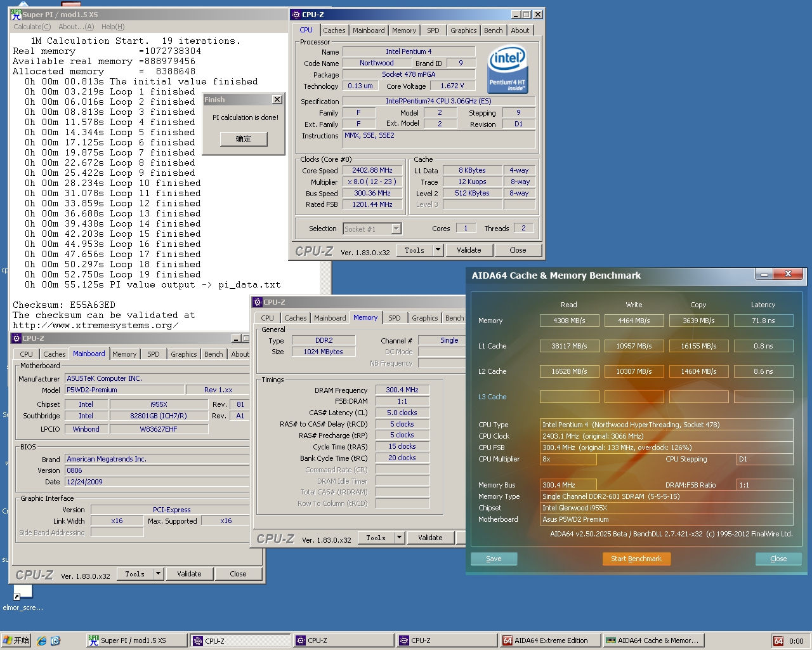Open Calculate(C) menu in Super PI
Image resolution: width=812 pixels, height=650 pixels.
[32, 27]
